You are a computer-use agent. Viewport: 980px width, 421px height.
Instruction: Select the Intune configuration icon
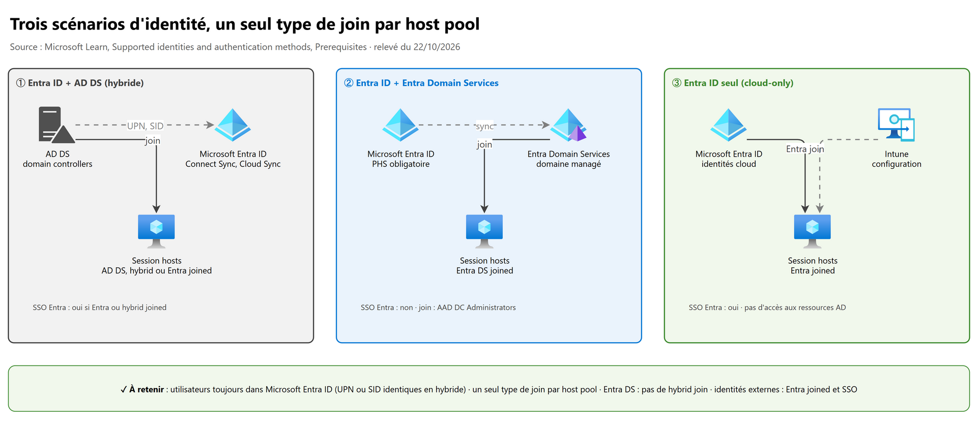[x=897, y=125]
